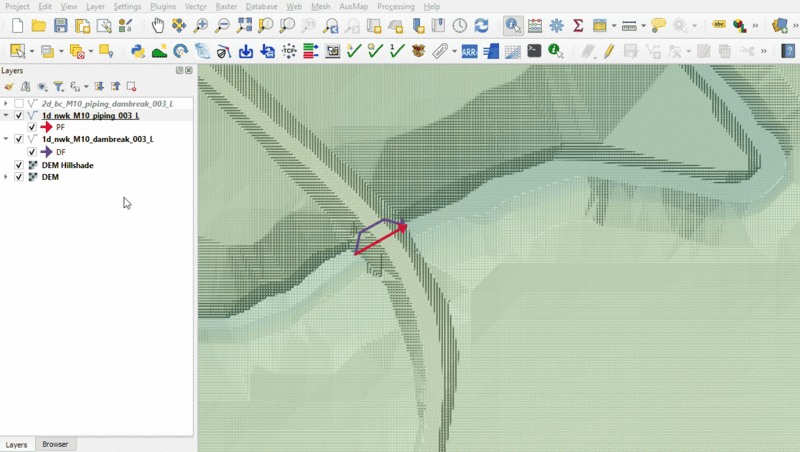Hide the DEM Hillshade layer
800x452 pixels.
coord(19,165)
